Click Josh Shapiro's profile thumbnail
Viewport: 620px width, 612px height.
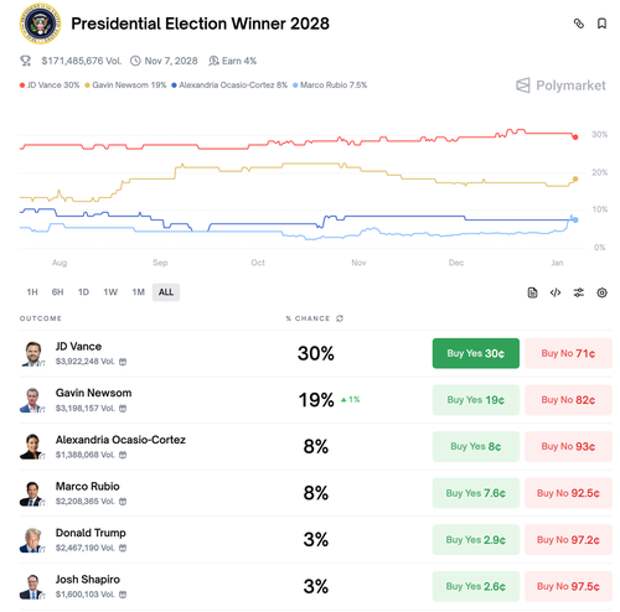32,586
